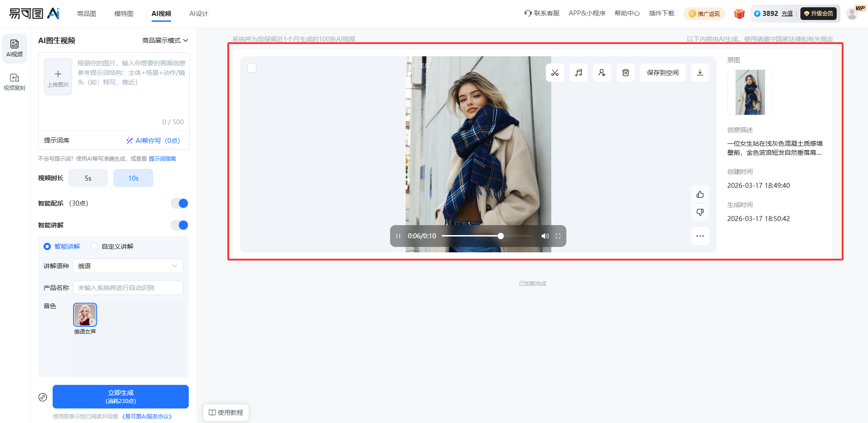868x423 pixels.
Task: Choose 5s video duration
Action: coord(88,178)
